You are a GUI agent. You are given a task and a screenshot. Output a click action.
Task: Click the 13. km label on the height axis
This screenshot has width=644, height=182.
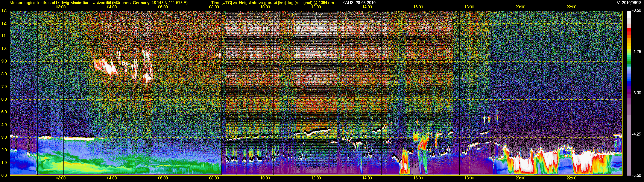[x=4, y=10]
